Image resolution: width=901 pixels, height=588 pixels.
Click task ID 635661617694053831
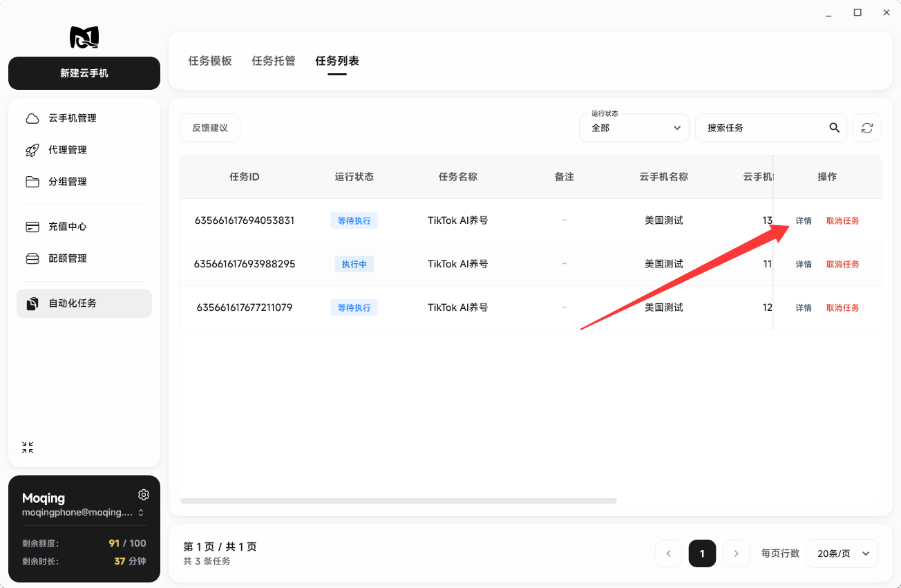pyautogui.click(x=245, y=220)
